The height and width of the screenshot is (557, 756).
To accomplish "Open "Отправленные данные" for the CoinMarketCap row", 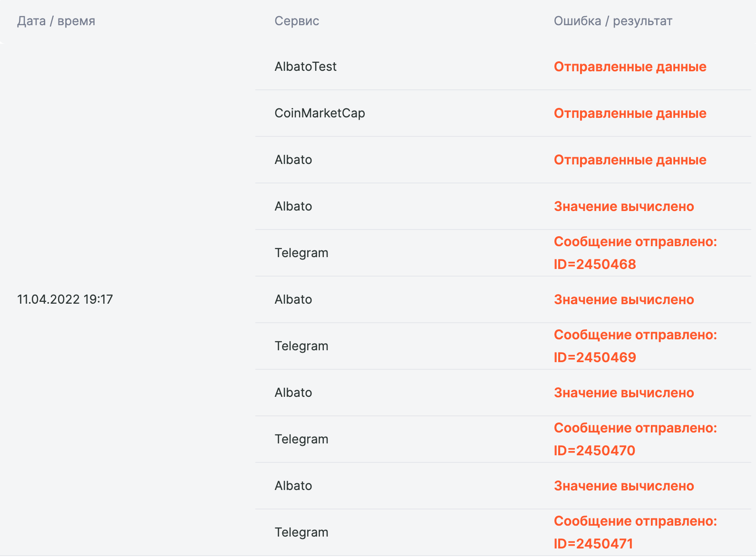I will 630,113.
